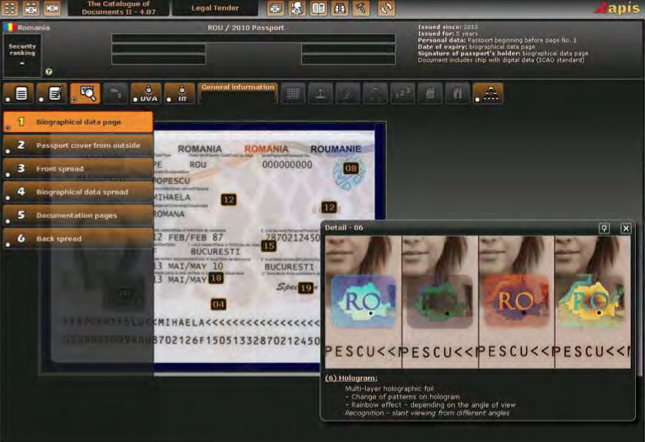Open the notes with pencil icon

pyautogui.click(x=53, y=93)
